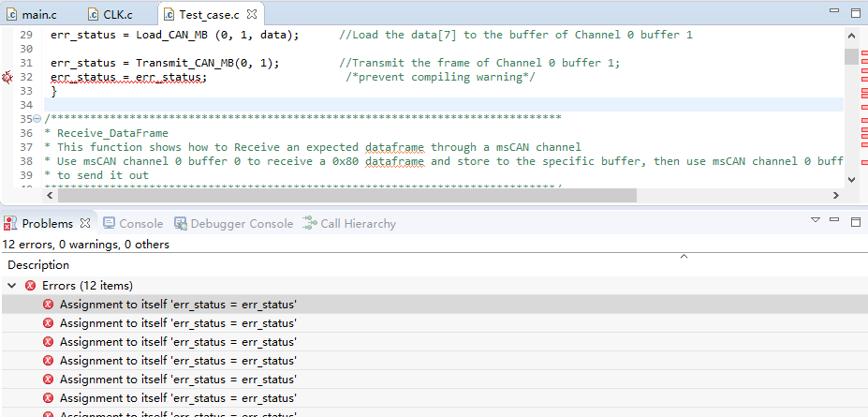
Task: Click the Test_case.c file icon
Action: pos(169,14)
